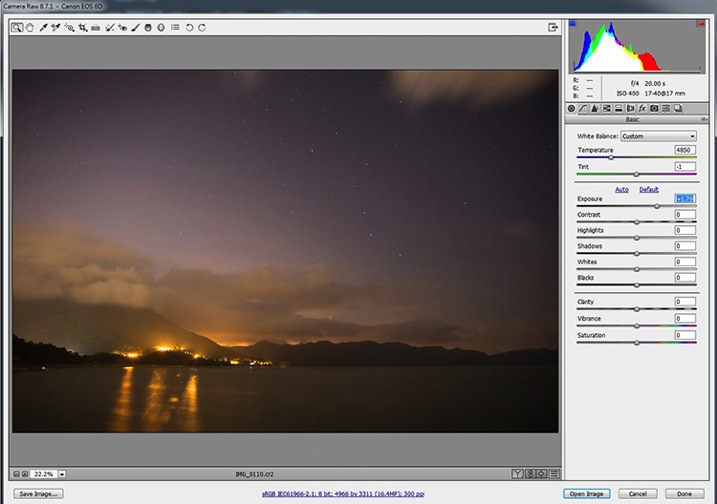Select the Zoom tool in toolbar

[17, 28]
